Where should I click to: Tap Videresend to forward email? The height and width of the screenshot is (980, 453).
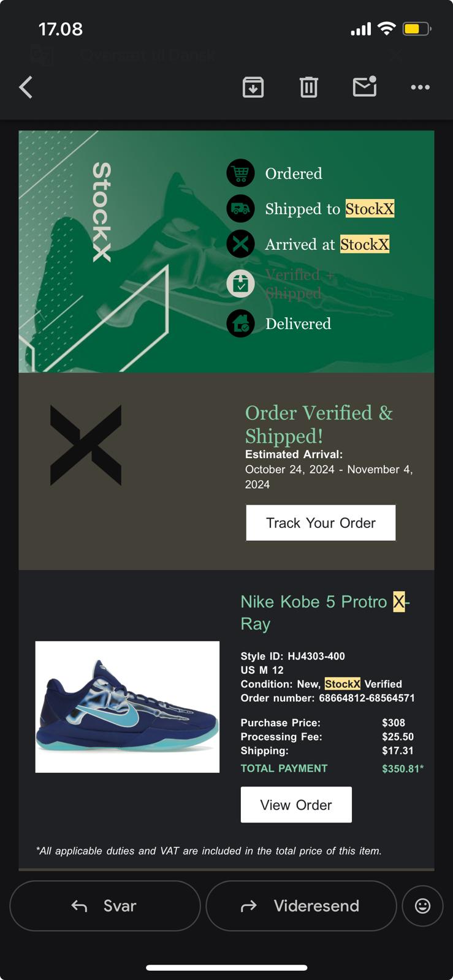pyautogui.click(x=301, y=906)
